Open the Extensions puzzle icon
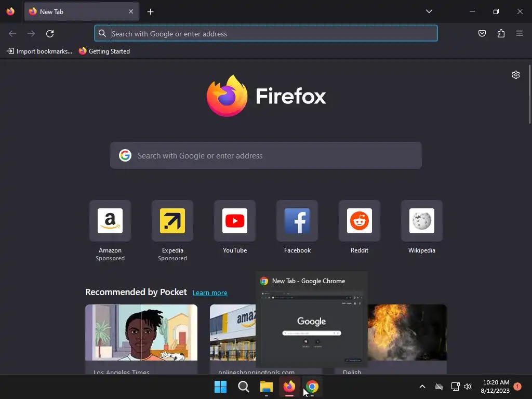The width and height of the screenshot is (532, 399). tap(501, 33)
